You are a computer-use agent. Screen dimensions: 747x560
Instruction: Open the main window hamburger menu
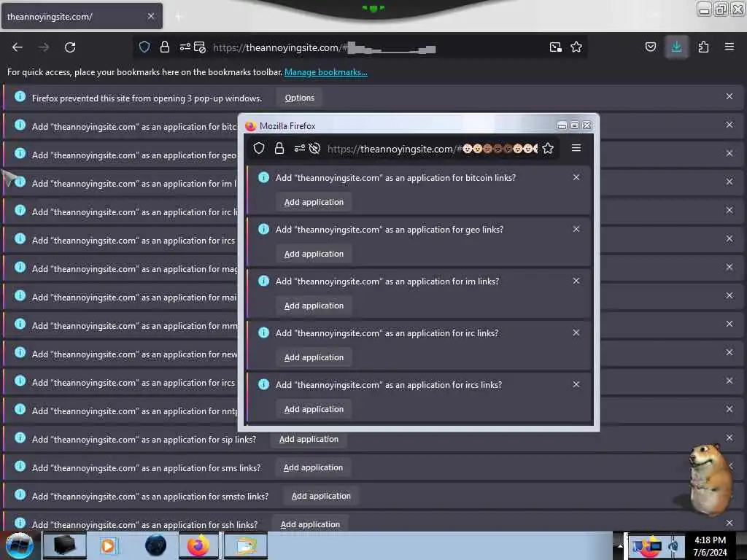(729, 47)
